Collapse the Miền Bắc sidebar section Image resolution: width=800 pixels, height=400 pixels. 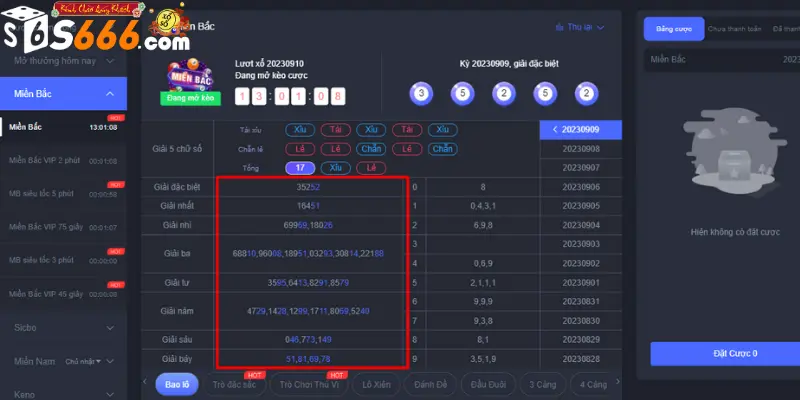click(x=109, y=93)
